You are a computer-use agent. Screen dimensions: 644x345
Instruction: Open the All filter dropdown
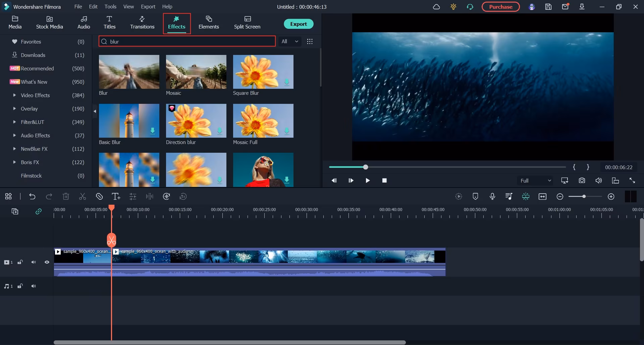tap(290, 42)
